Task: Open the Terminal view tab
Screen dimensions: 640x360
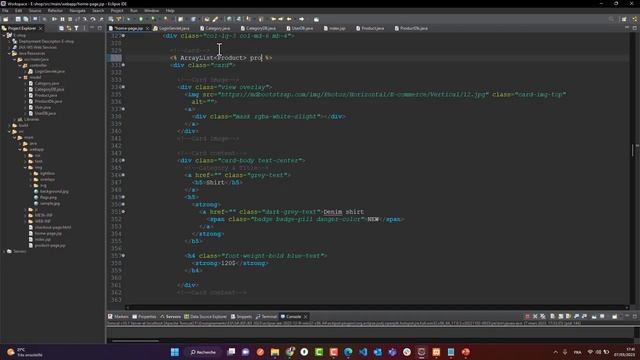Action: (x=266, y=316)
